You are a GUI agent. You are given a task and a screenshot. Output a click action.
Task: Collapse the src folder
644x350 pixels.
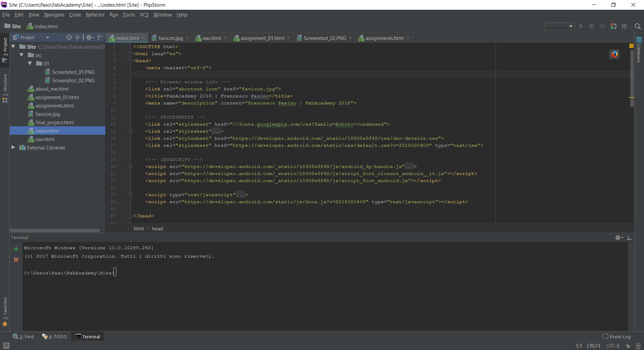(22, 55)
